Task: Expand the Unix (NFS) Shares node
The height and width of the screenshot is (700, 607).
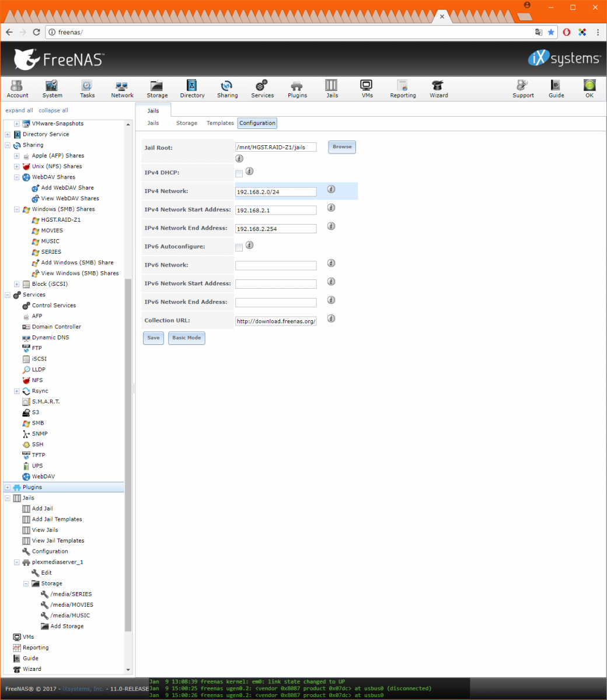Action: [17, 166]
